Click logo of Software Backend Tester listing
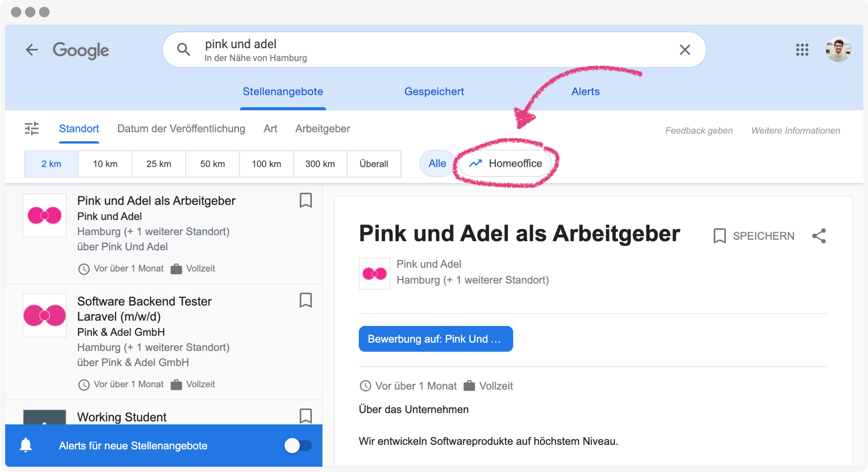The width and height of the screenshot is (868, 472). (44, 315)
